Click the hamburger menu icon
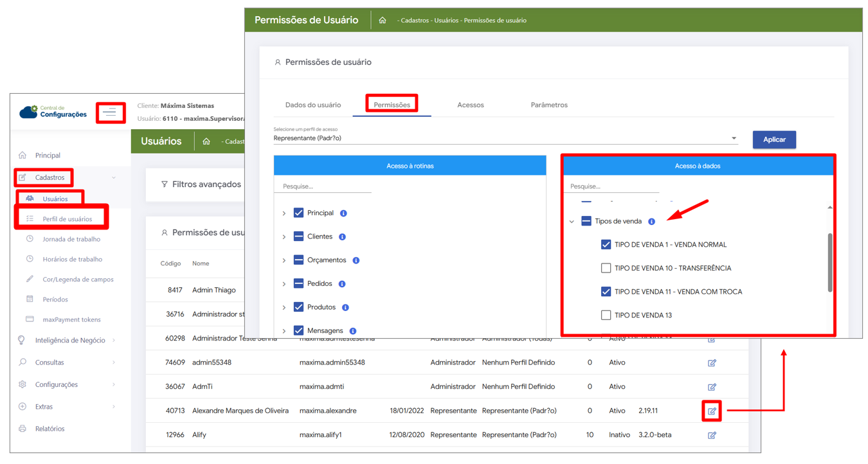The image size is (868, 464). pyautogui.click(x=110, y=113)
